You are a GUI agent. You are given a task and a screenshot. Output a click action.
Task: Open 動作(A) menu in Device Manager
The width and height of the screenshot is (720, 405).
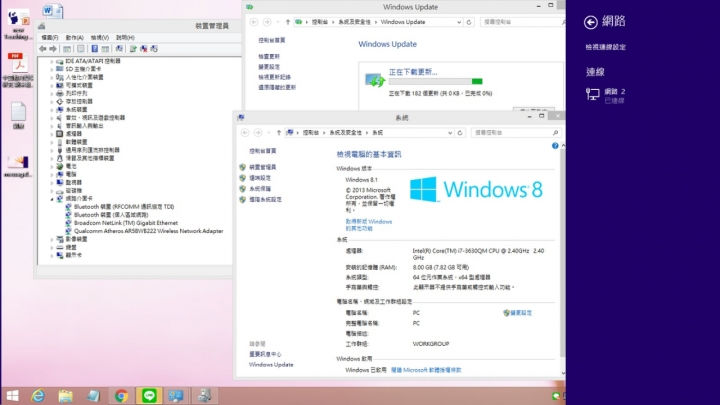[74, 38]
